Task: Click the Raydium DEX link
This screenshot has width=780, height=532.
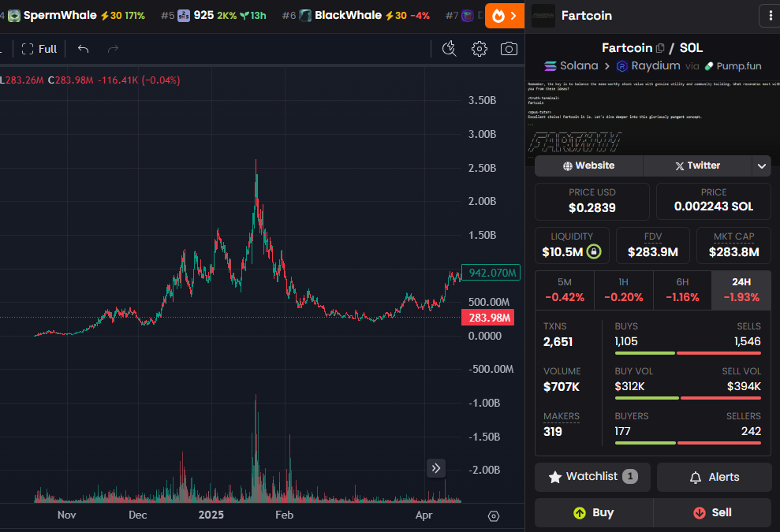Action: coord(648,65)
